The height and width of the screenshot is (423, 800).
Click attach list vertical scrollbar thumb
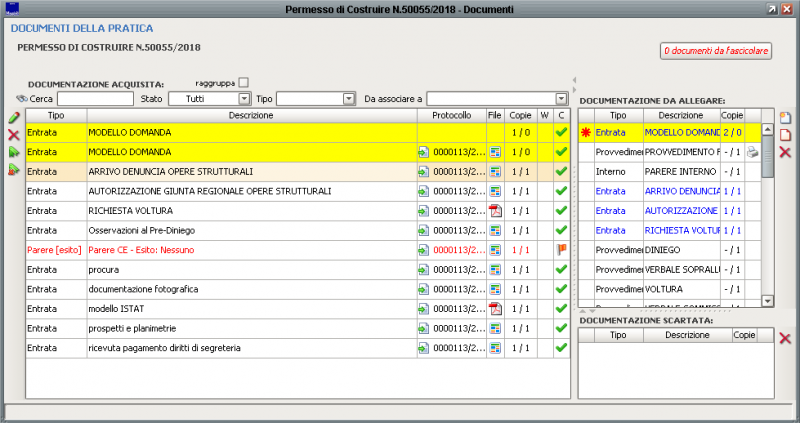coord(768,157)
